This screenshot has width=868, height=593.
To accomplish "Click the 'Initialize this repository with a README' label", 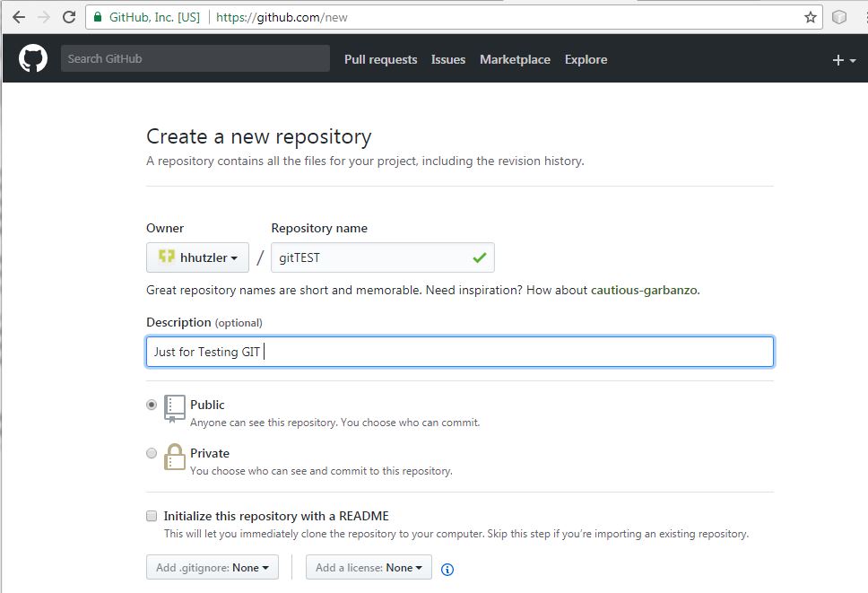I will pos(276,516).
